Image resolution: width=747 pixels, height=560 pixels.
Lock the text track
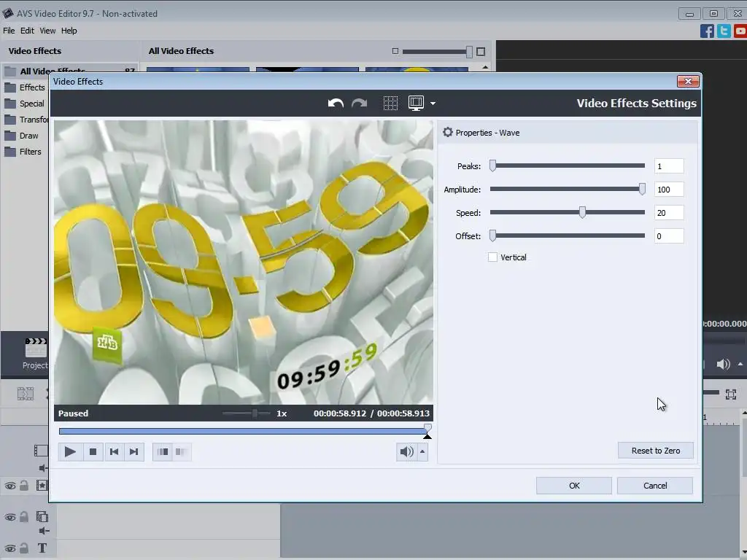[x=24, y=548]
